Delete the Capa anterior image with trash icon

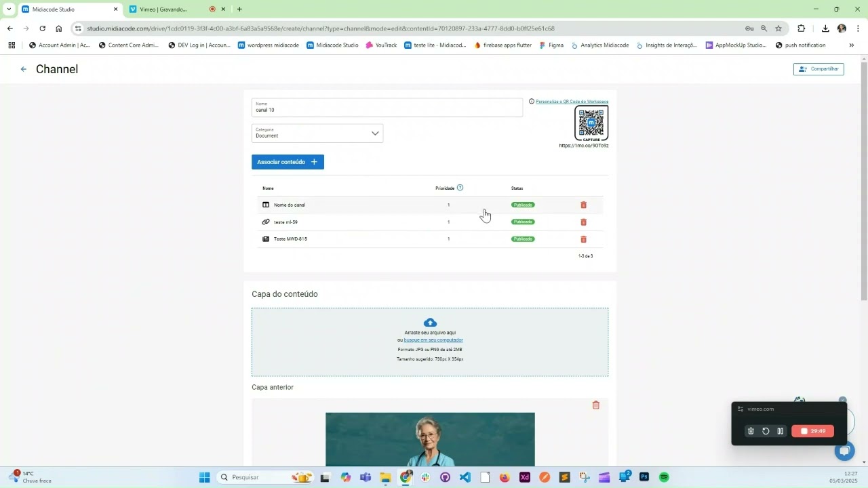[596, 405]
